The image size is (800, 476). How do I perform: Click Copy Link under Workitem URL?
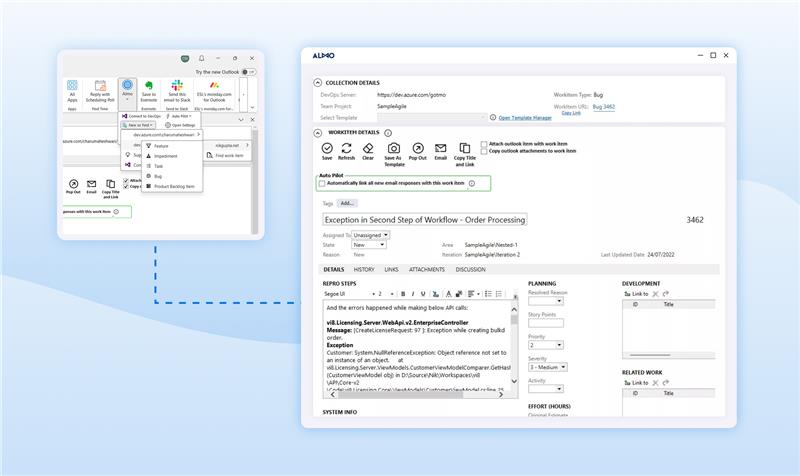tap(571, 113)
